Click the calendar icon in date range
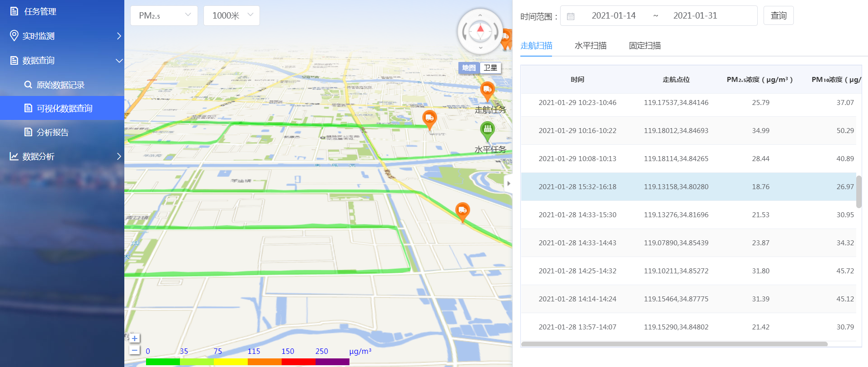868x367 pixels. [571, 16]
